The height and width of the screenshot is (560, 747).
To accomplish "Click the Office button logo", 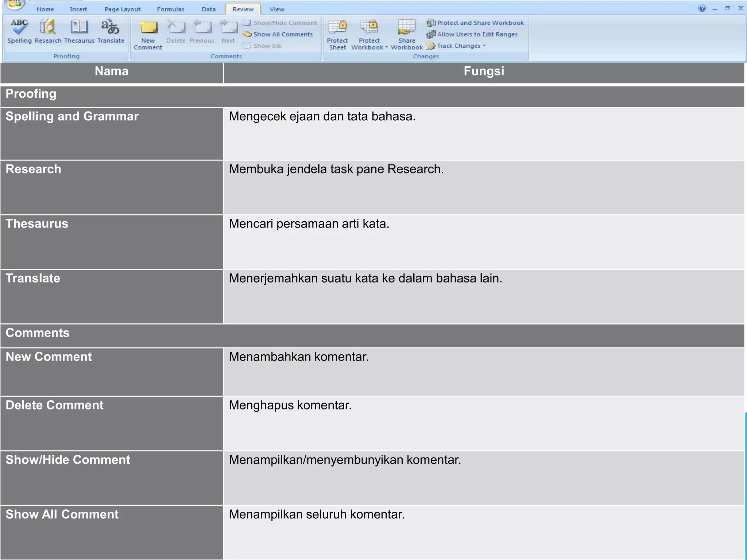I will coord(15,4).
